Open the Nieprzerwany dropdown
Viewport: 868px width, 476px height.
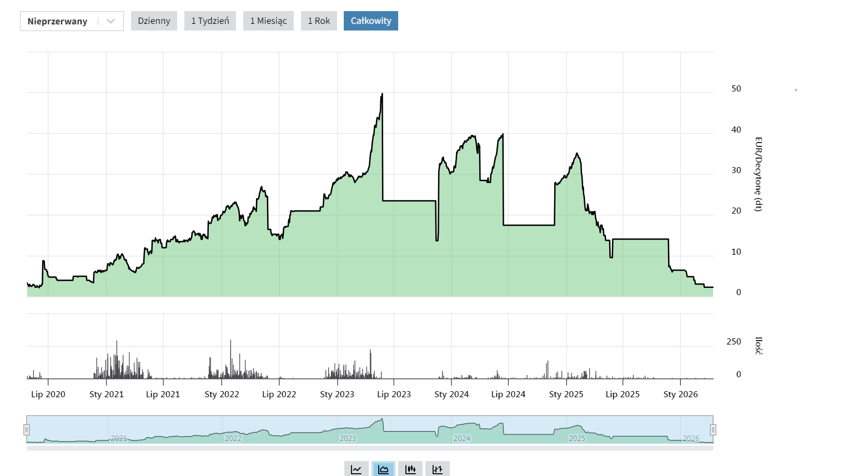(58, 21)
